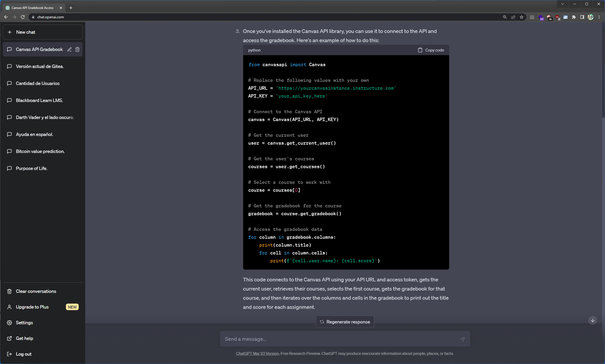The height and width of the screenshot is (364, 605).
Task: Click the scroll to bottom arrow button
Action: 592,320
